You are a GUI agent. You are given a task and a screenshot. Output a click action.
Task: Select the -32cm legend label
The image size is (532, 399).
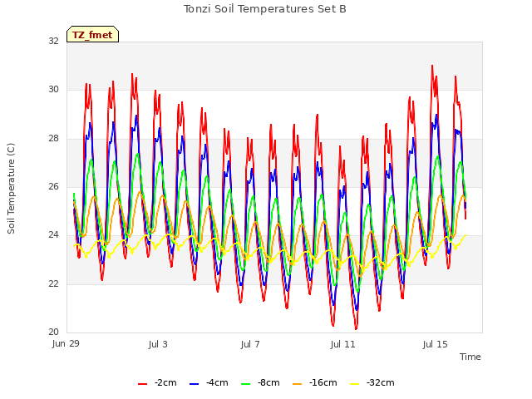381,383
